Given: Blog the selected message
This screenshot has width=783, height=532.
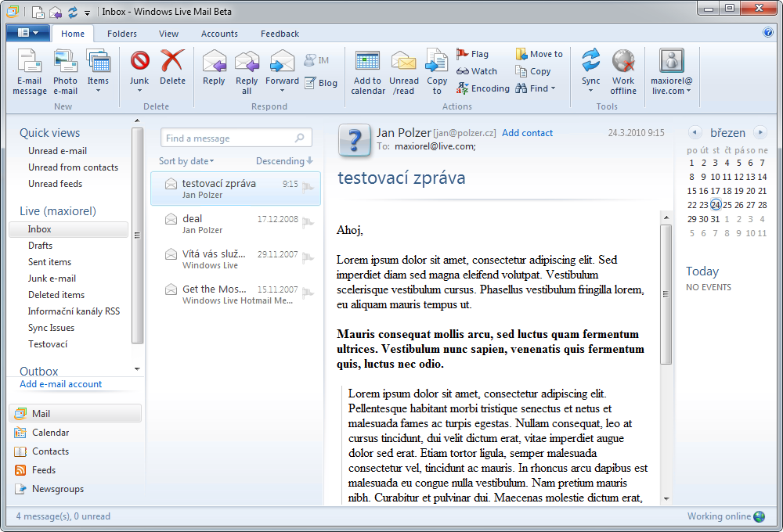Looking at the screenshot, I should tap(320, 83).
